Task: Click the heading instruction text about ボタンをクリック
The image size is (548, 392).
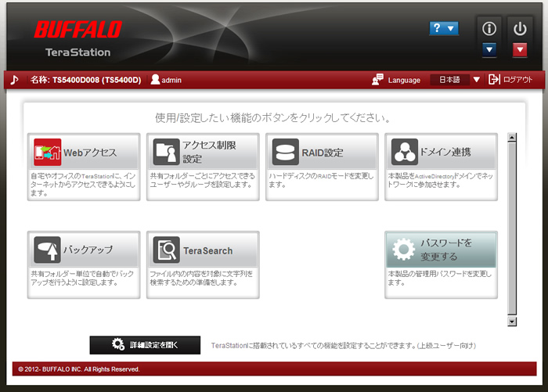Action: tap(272, 117)
